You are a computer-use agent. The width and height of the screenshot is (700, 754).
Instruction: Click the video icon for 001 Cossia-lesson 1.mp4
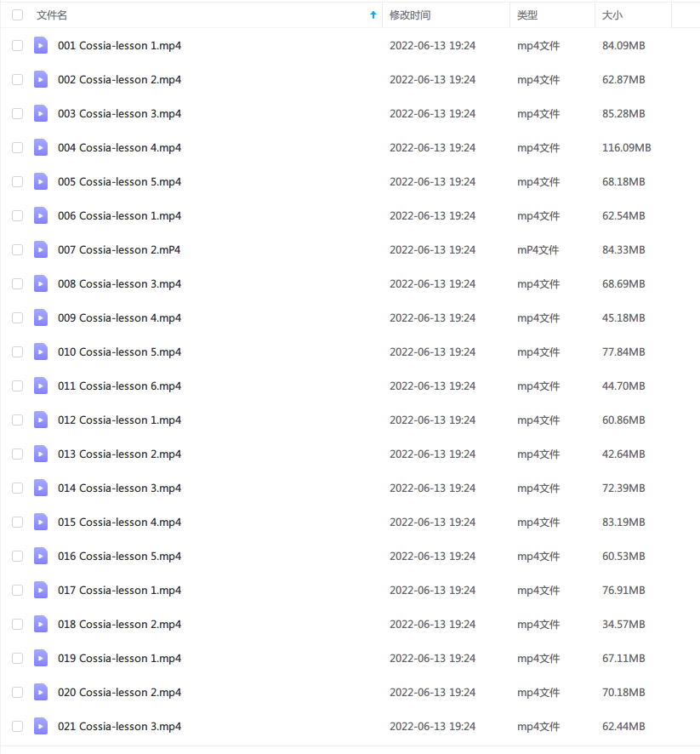(x=41, y=45)
